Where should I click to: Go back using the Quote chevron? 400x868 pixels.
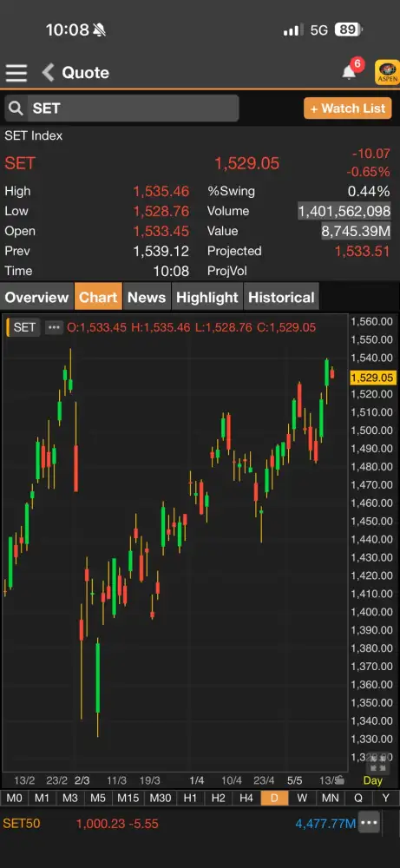(49, 73)
